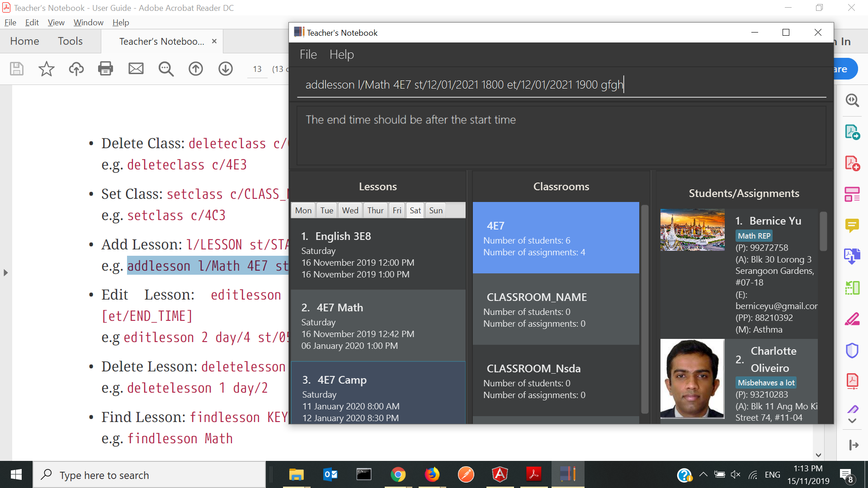Go to next page arrow icon

point(226,69)
